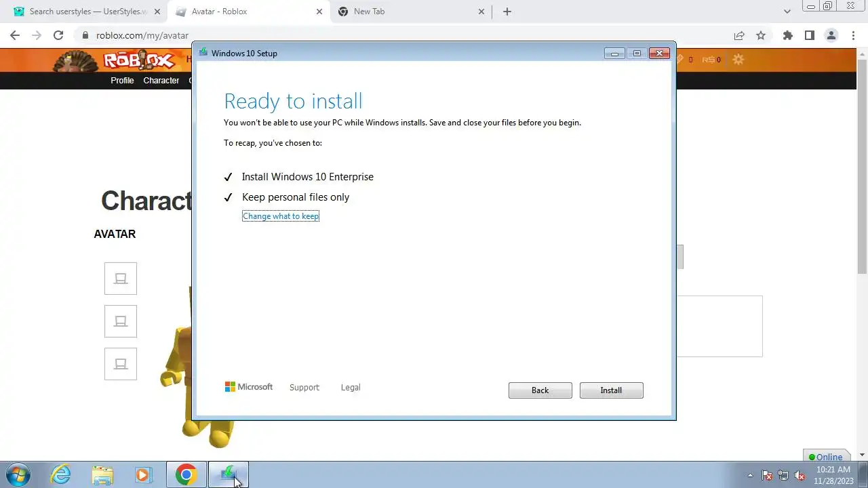Close the Avatar - Roblox tab
Image resolution: width=868 pixels, height=488 pixels.
[x=319, y=12]
